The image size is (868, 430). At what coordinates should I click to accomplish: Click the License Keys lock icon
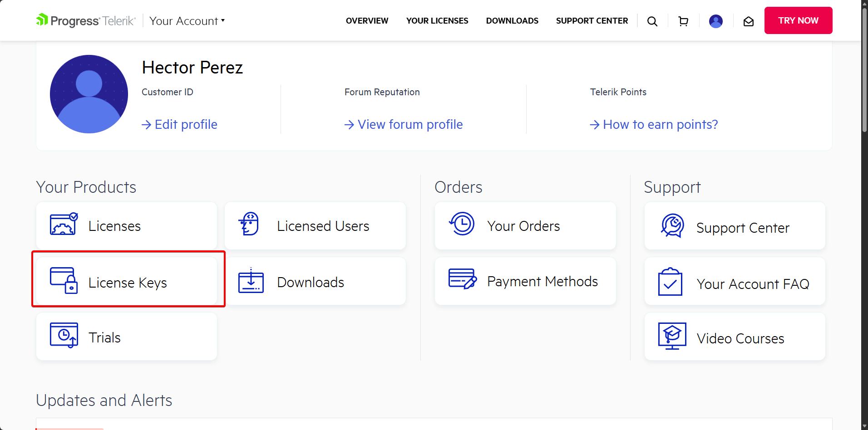[64, 280]
